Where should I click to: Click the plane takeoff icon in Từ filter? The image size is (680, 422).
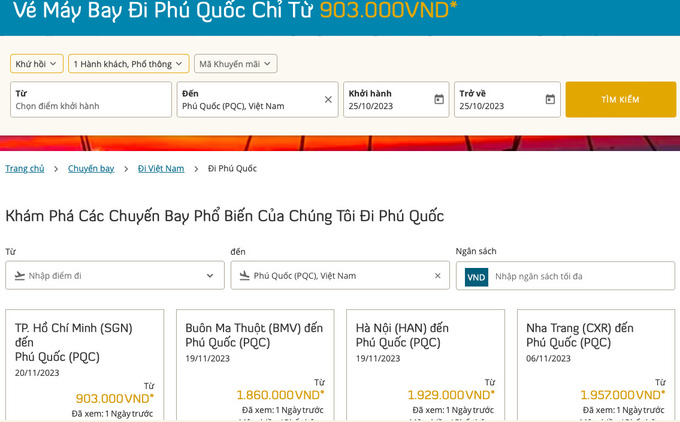(x=20, y=275)
